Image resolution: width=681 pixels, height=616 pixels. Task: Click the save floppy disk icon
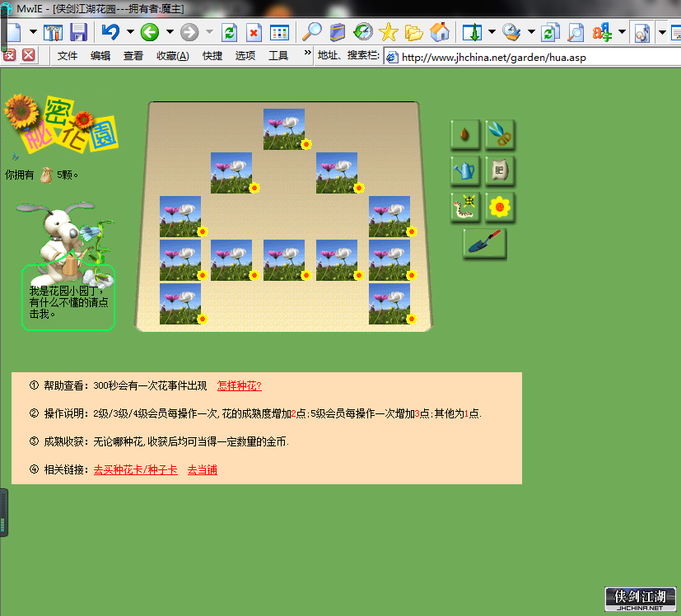78,32
